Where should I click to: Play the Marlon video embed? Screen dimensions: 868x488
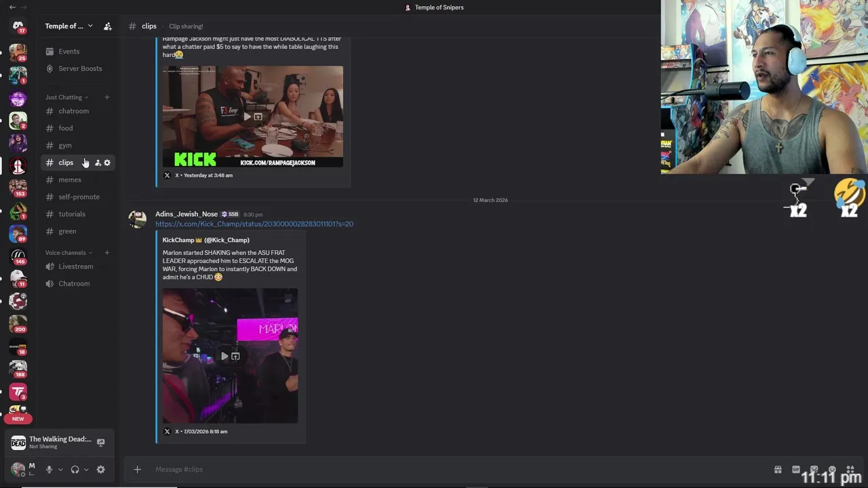(x=224, y=356)
